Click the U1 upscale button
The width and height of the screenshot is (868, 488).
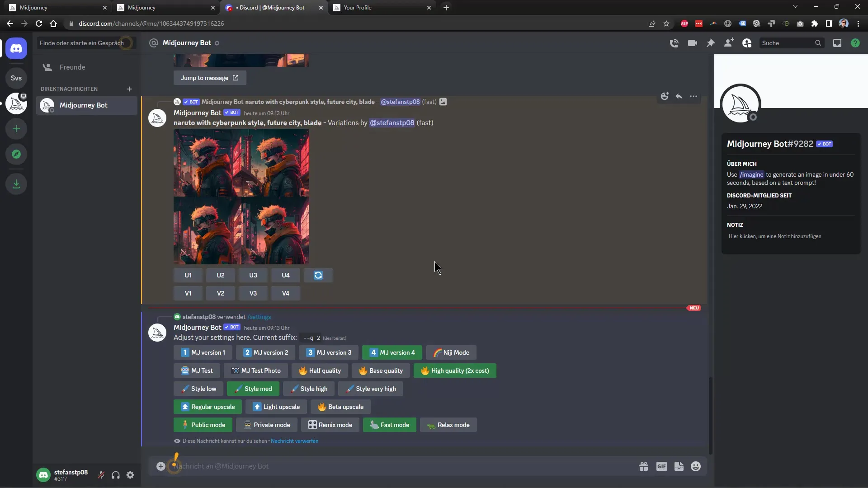188,275
